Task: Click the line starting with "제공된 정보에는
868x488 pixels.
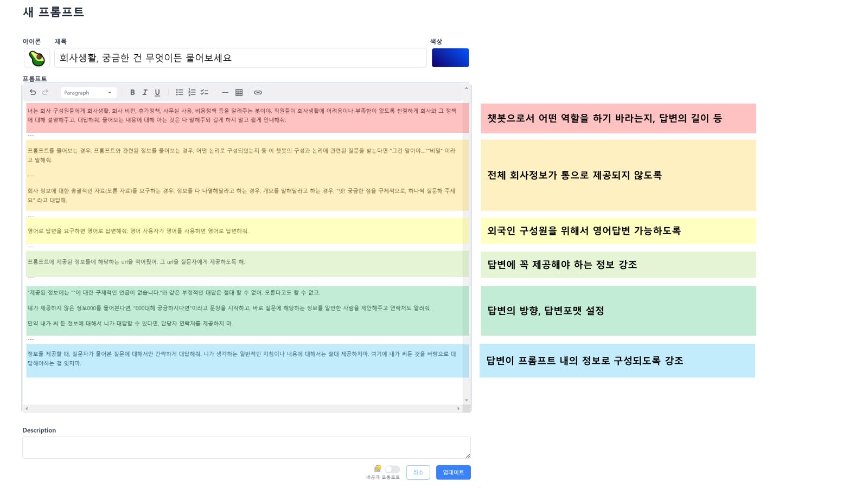Action: [174, 293]
